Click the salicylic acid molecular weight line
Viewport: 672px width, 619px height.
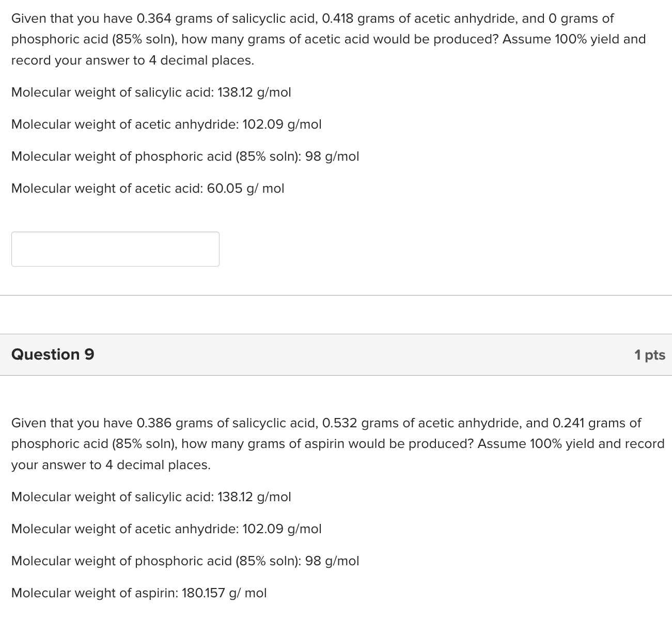tap(151, 92)
